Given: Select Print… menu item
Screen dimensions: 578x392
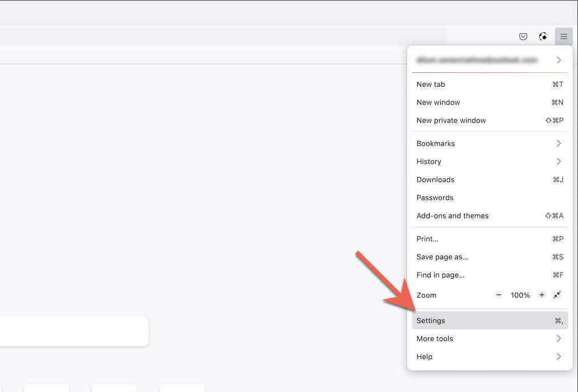Looking at the screenshot, I should point(489,239).
